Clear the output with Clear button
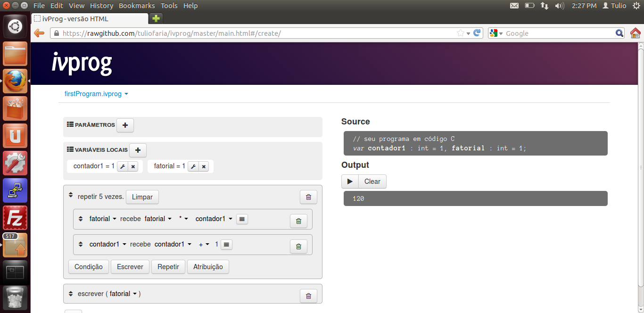This screenshot has height=313, width=644. coord(372,181)
